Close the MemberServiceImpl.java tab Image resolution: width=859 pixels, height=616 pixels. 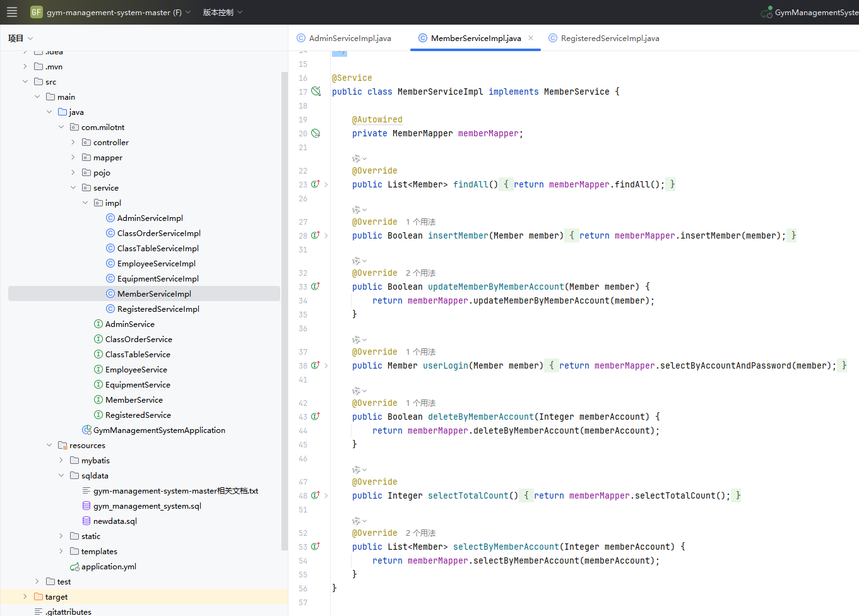(x=531, y=38)
